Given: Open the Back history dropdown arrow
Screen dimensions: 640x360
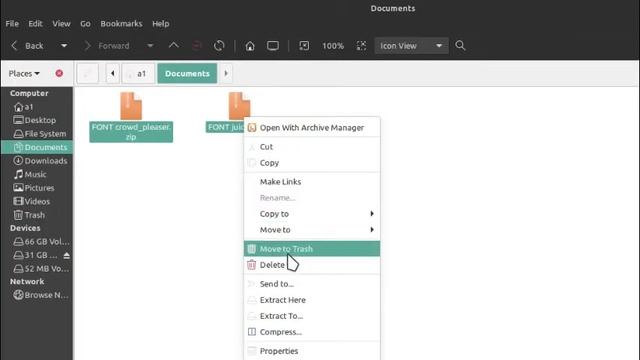Looking at the screenshot, I should pos(64,46).
